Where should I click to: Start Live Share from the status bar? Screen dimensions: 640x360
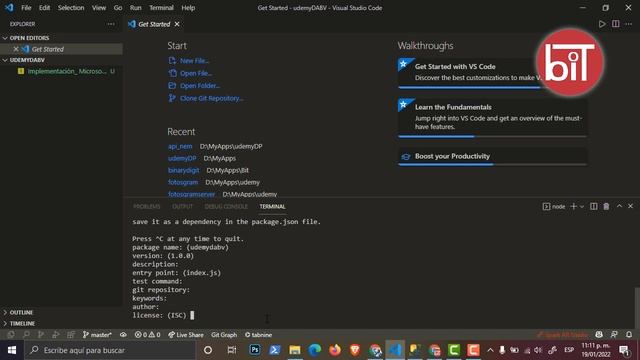tap(186, 335)
